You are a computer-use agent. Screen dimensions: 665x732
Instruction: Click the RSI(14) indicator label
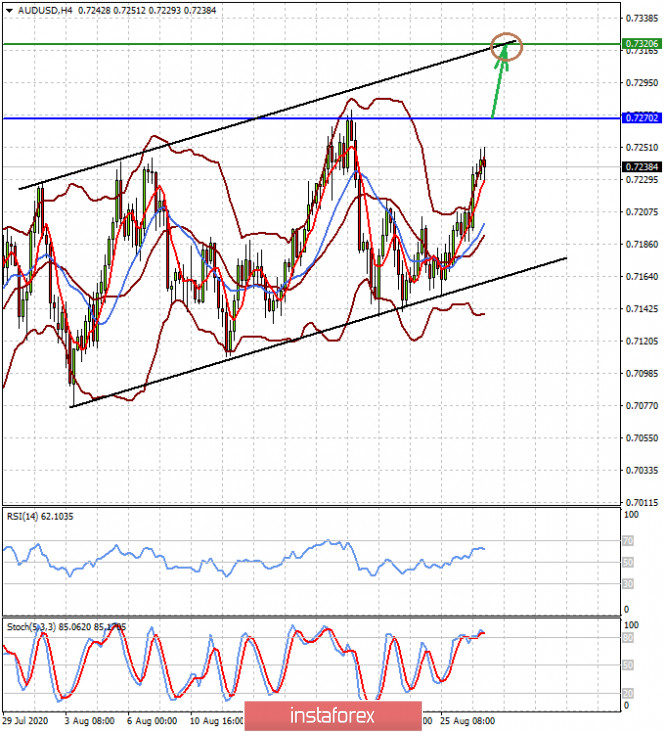click(x=38, y=516)
